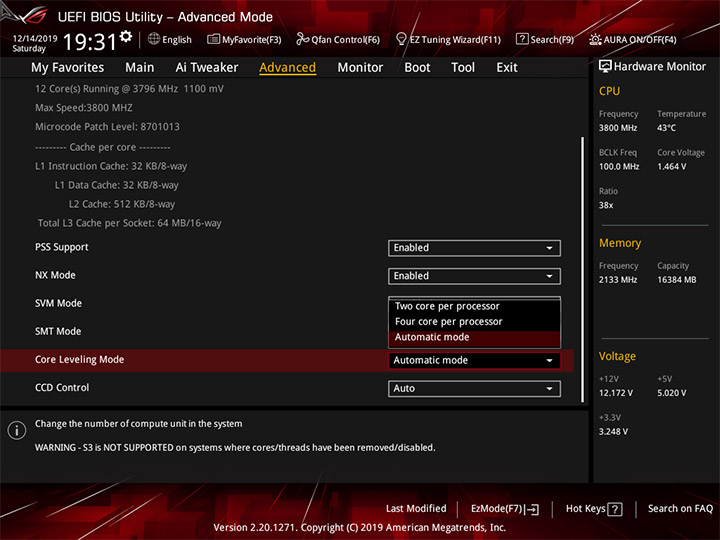Select Four core per processor option
Viewport: 720px width, 540px height.
pos(474,322)
